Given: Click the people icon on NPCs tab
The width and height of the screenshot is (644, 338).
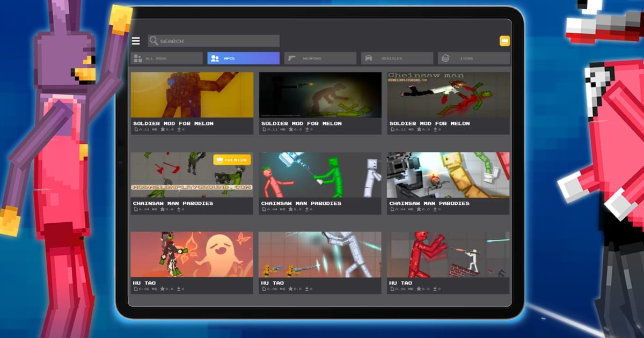Looking at the screenshot, I should tap(215, 58).
